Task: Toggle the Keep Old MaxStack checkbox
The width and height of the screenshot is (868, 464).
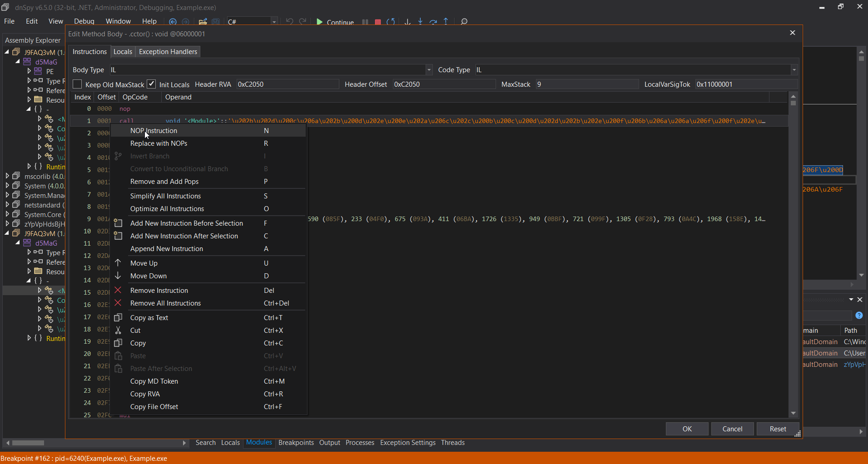Action: click(78, 84)
